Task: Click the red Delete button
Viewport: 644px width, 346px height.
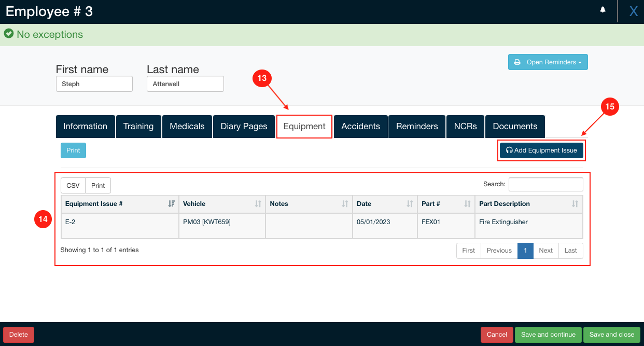Action: click(x=19, y=335)
